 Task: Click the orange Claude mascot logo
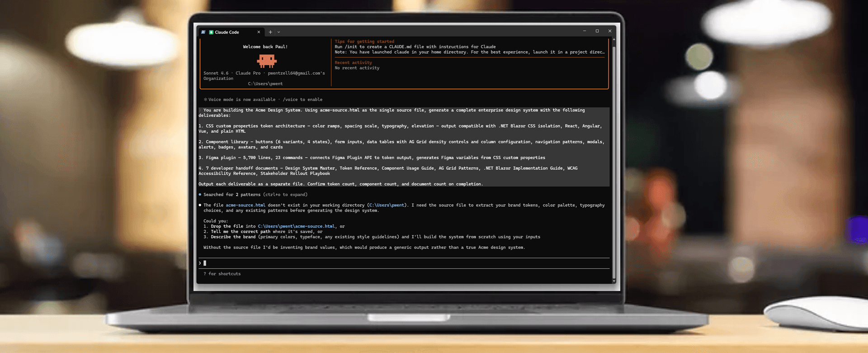point(267,61)
